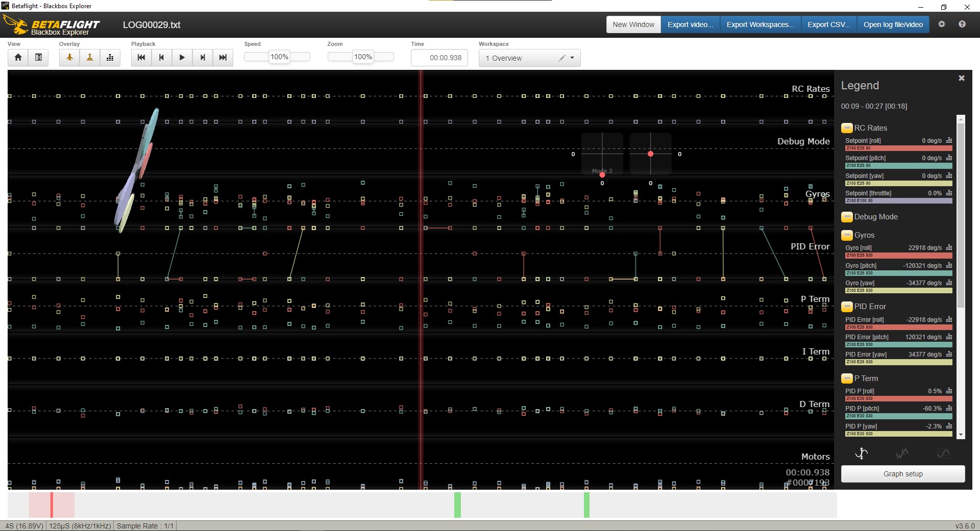Image resolution: width=980 pixels, height=531 pixels.
Task: Click the home view button
Action: point(18,58)
